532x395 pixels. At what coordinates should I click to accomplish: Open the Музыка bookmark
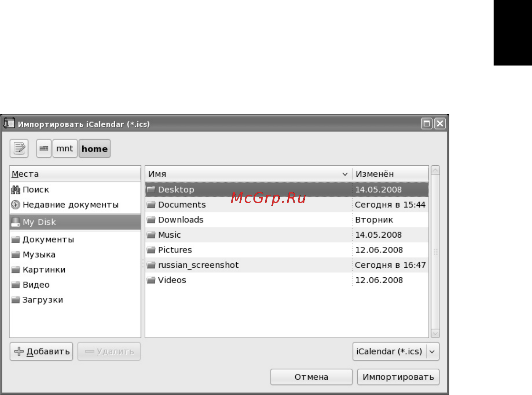click(75, 254)
